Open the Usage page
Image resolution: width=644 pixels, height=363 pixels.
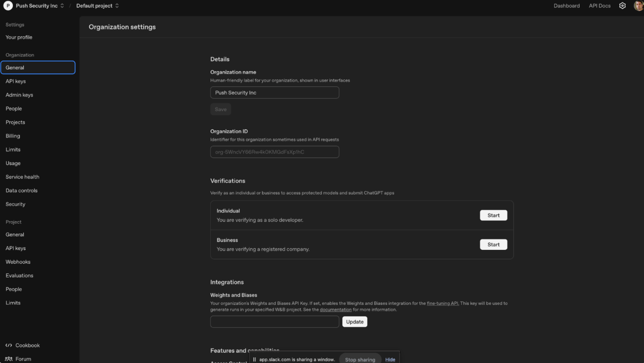[x=13, y=163]
